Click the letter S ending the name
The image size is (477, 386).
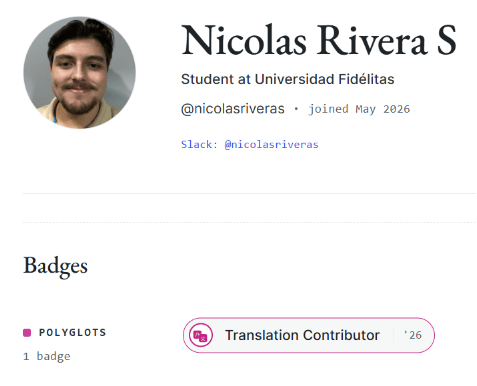447,40
